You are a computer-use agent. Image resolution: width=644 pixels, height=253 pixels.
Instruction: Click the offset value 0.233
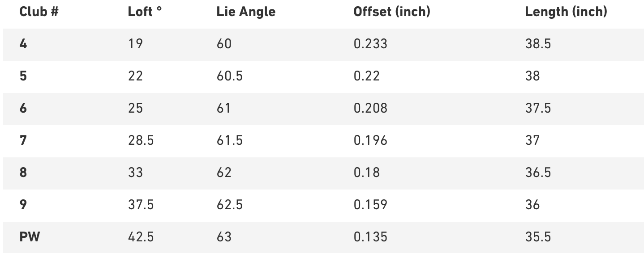click(370, 44)
